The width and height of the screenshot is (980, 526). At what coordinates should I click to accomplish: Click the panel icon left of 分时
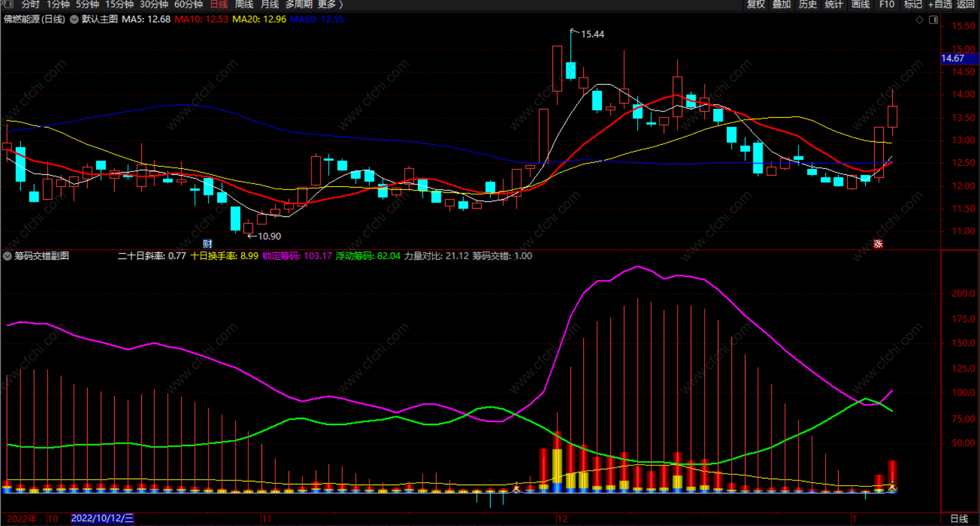coord(7,4)
